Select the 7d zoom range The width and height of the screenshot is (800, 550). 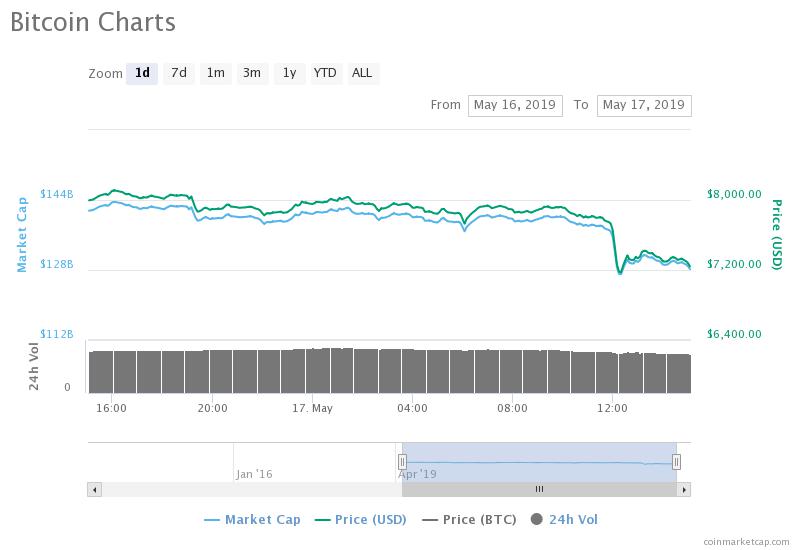(x=179, y=73)
